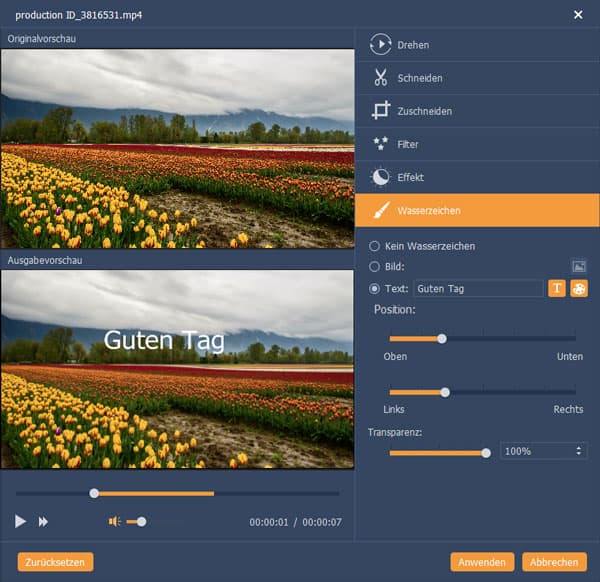Open the image browse icon next to Bild
Viewport: 600px width, 582px height.
(x=578, y=266)
